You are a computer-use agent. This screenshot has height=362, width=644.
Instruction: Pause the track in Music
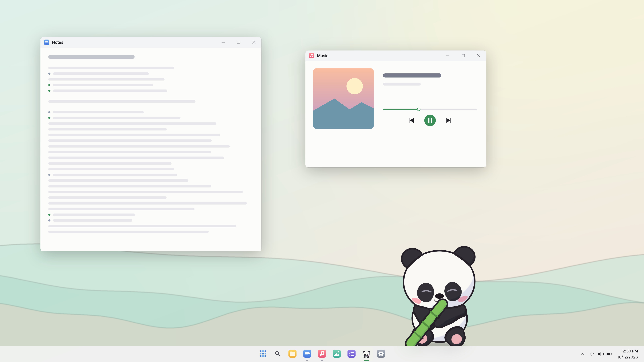pyautogui.click(x=430, y=120)
